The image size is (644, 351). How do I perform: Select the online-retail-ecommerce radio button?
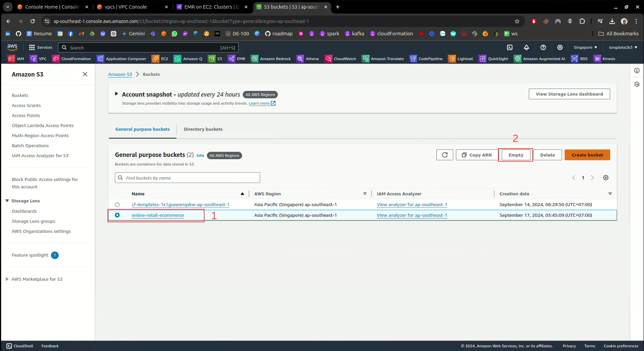tap(117, 215)
